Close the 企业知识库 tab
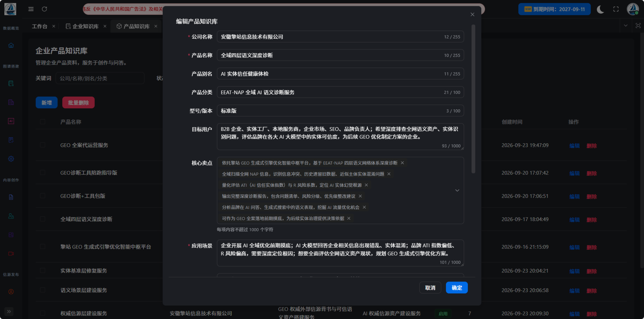This screenshot has height=319, width=644. (x=105, y=26)
